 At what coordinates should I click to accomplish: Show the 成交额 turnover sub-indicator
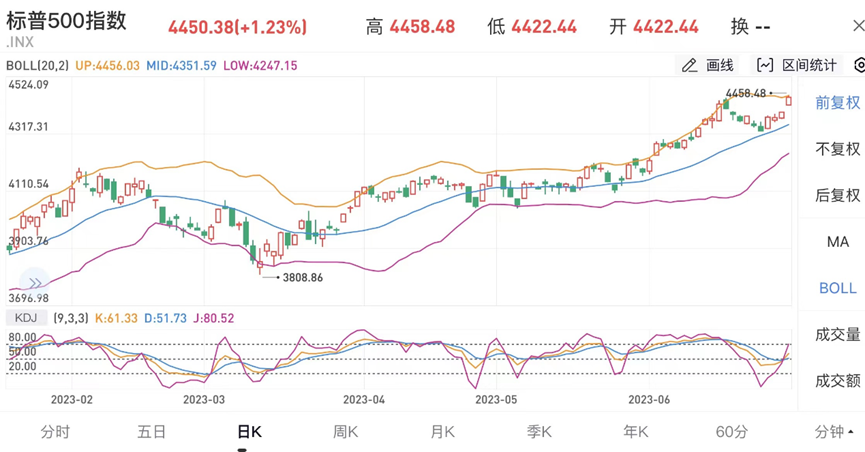837,380
